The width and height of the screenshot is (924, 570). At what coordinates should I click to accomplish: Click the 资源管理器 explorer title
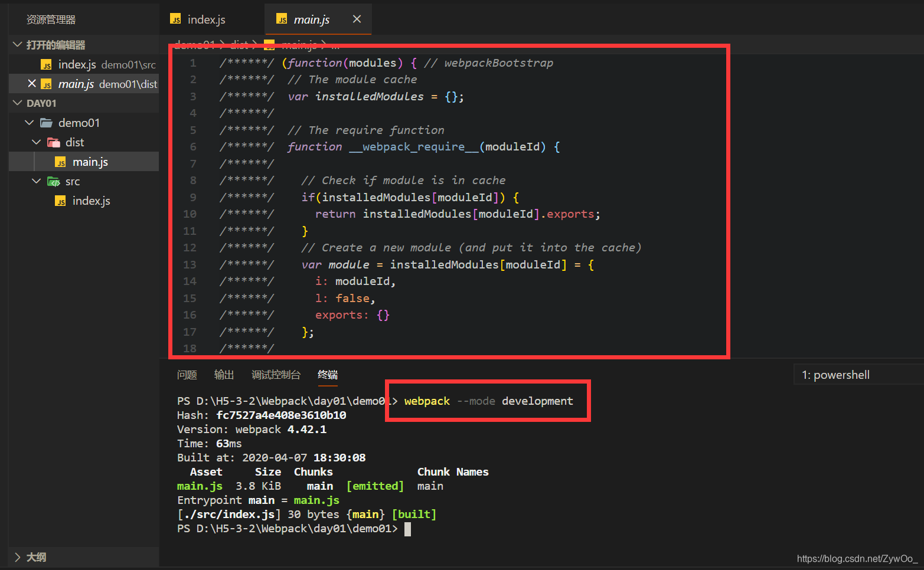pos(51,19)
